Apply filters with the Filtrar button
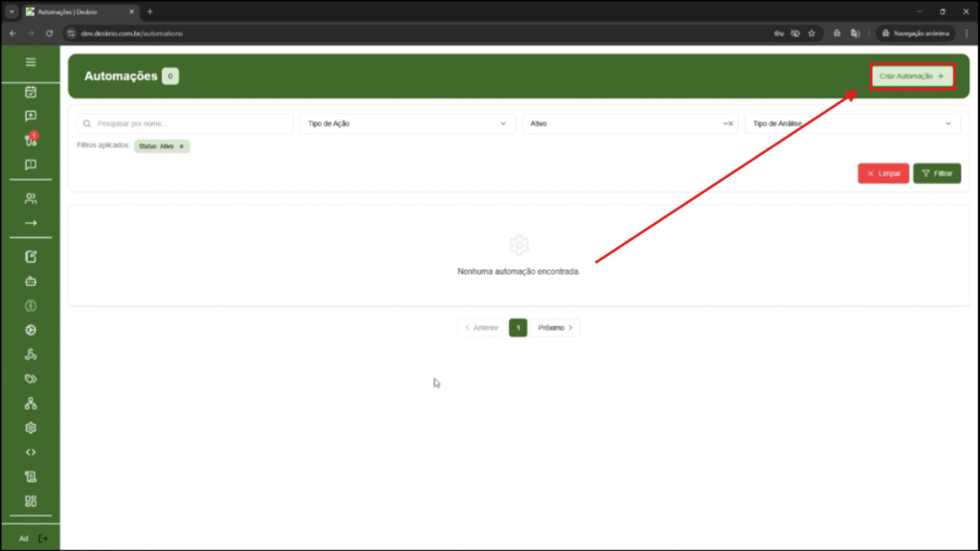 (937, 173)
